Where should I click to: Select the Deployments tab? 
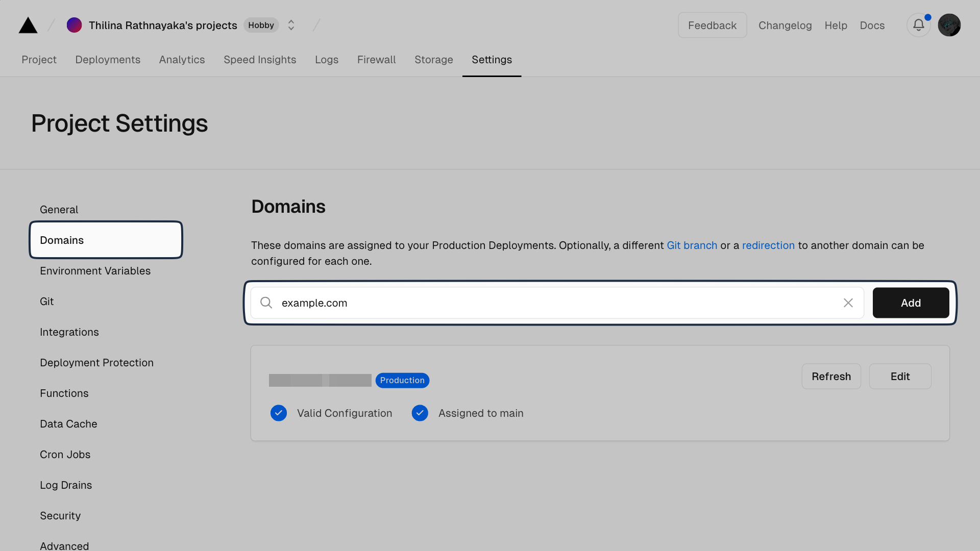[108, 60]
